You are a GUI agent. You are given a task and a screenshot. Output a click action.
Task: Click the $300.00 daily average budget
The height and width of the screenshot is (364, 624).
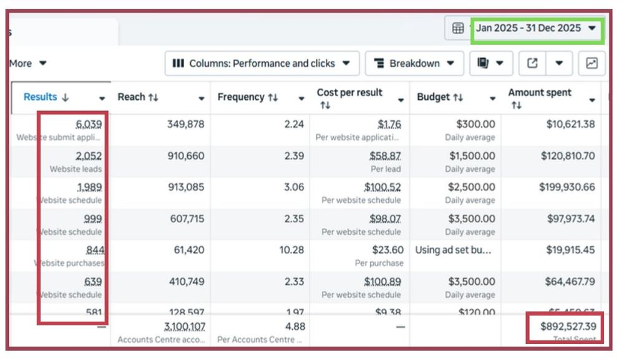click(x=475, y=125)
